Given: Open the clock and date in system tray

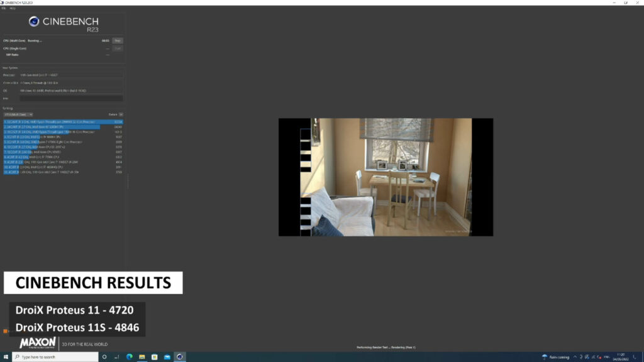Looking at the screenshot, I should point(621,357).
